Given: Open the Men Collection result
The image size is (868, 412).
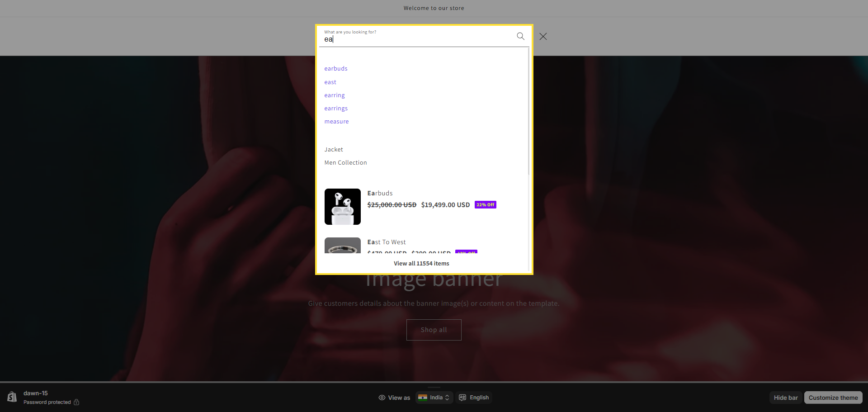Looking at the screenshot, I should 345,163.
